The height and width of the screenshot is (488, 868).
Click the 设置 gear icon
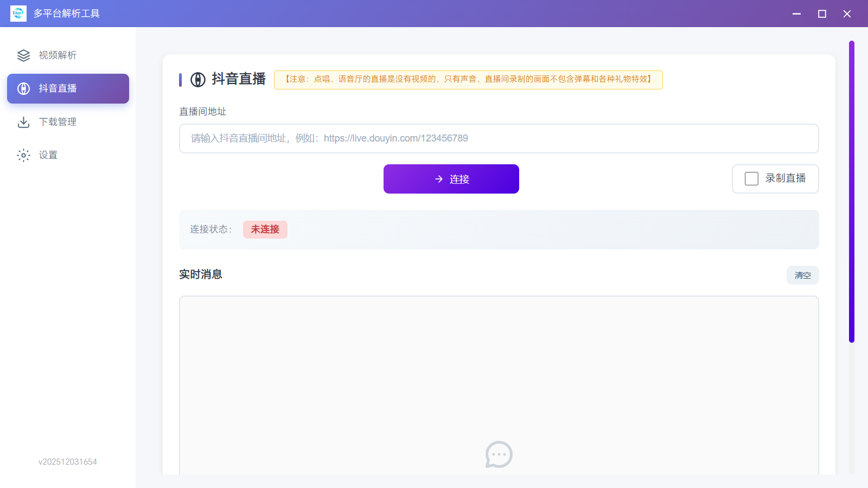23,155
